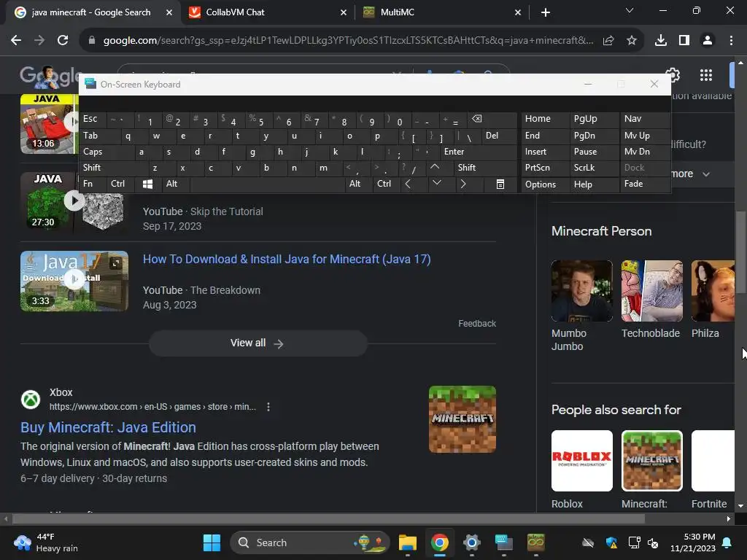The image size is (747, 560).
Task: Switch to CollabVM Chat tab
Action: (x=267, y=12)
